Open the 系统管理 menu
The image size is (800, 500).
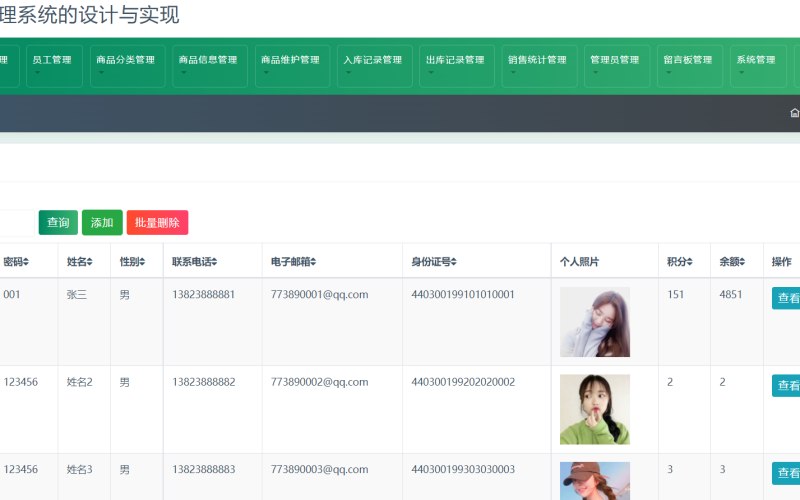point(758,66)
